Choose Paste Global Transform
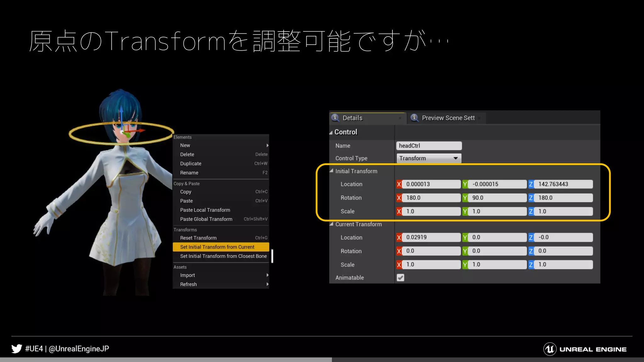 pyautogui.click(x=221, y=219)
